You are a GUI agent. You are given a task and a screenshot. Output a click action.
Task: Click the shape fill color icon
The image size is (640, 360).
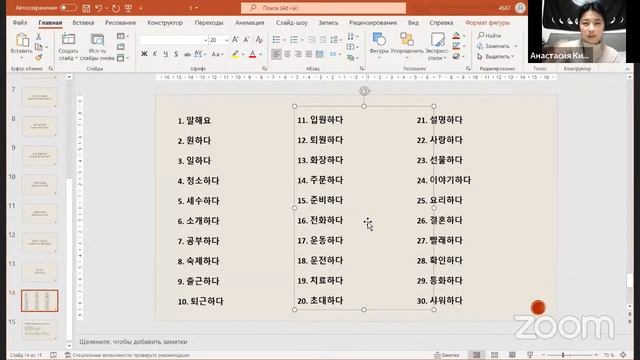[x=456, y=36]
